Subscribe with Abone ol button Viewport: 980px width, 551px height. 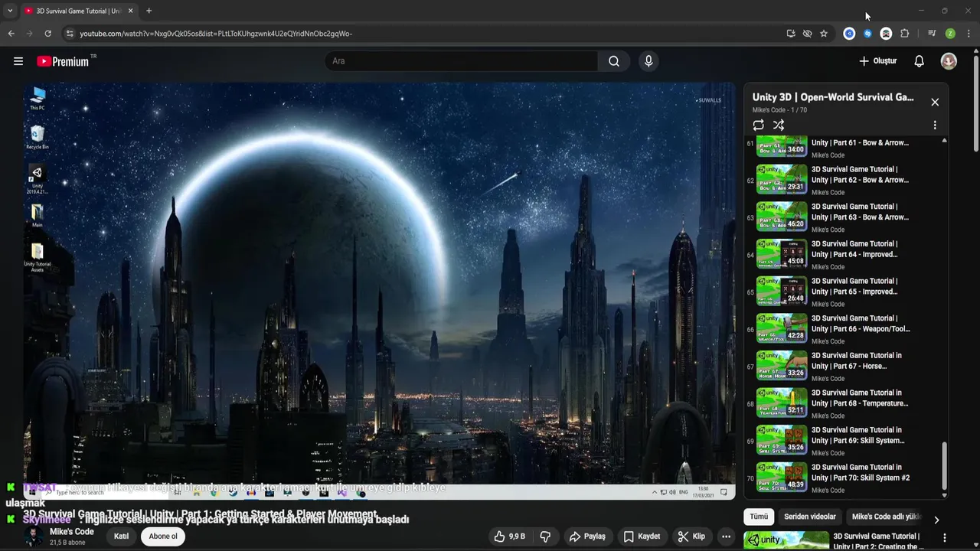(163, 536)
